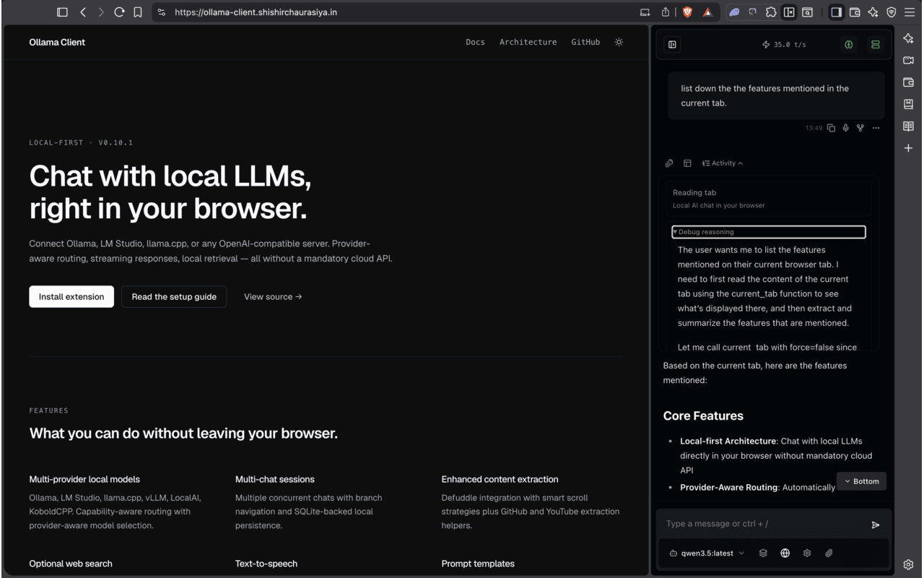Toggle the browser side panel button
Viewport: 924px width, 578px height.
click(836, 12)
